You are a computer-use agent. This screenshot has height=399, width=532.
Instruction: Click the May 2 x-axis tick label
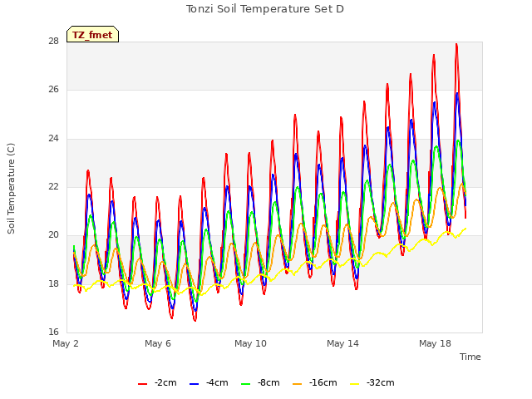66,343
